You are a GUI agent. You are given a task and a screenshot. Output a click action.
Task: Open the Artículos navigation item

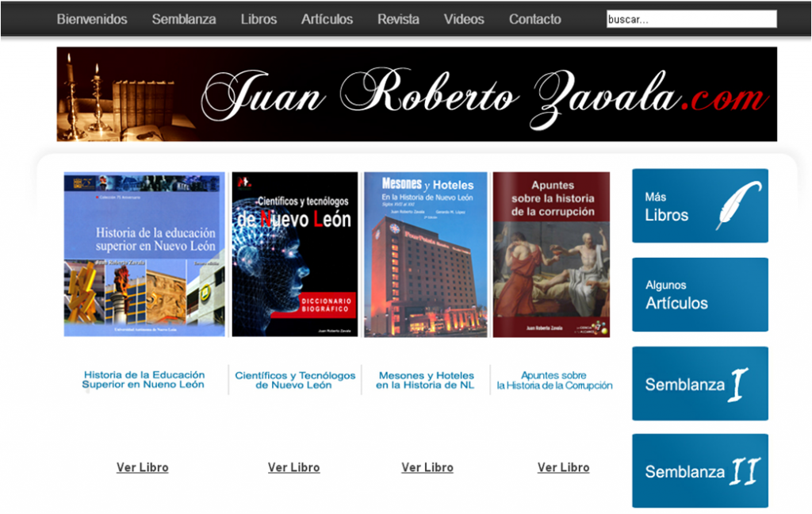pos(327,19)
